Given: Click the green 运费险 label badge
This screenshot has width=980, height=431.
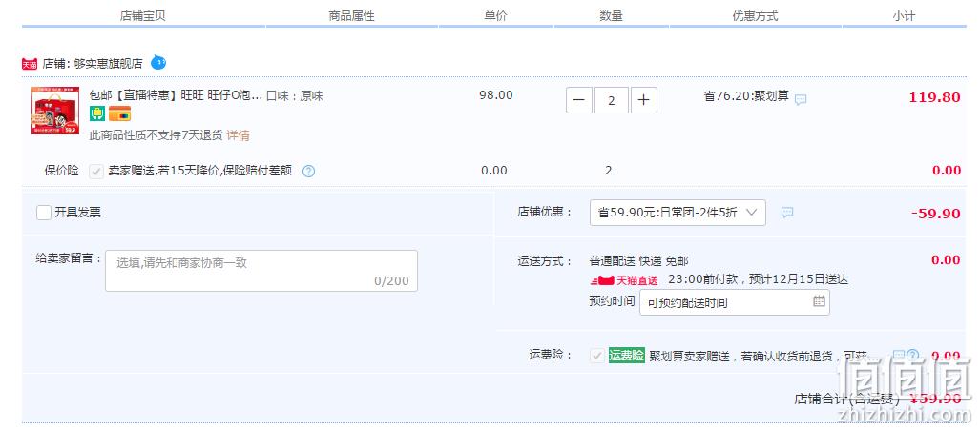Looking at the screenshot, I should [x=627, y=356].
